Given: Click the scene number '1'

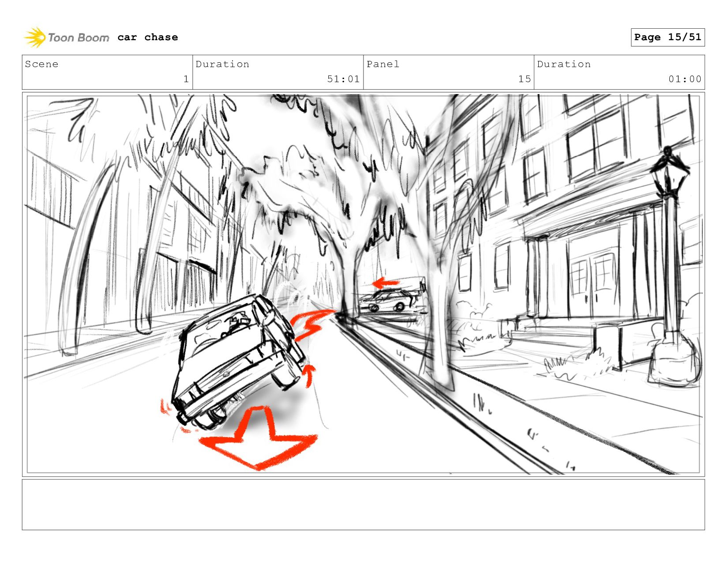Looking at the screenshot, I should [x=186, y=79].
